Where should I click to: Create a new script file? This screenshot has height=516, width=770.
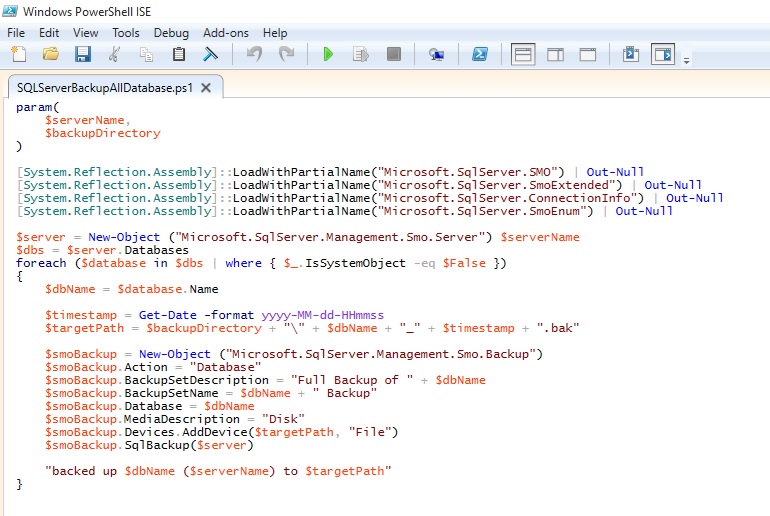point(19,54)
